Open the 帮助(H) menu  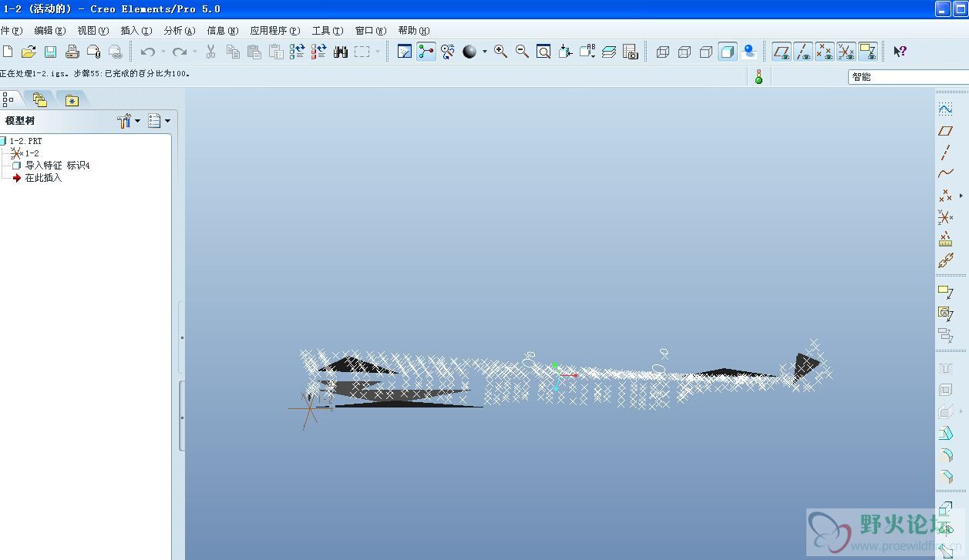tap(414, 31)
